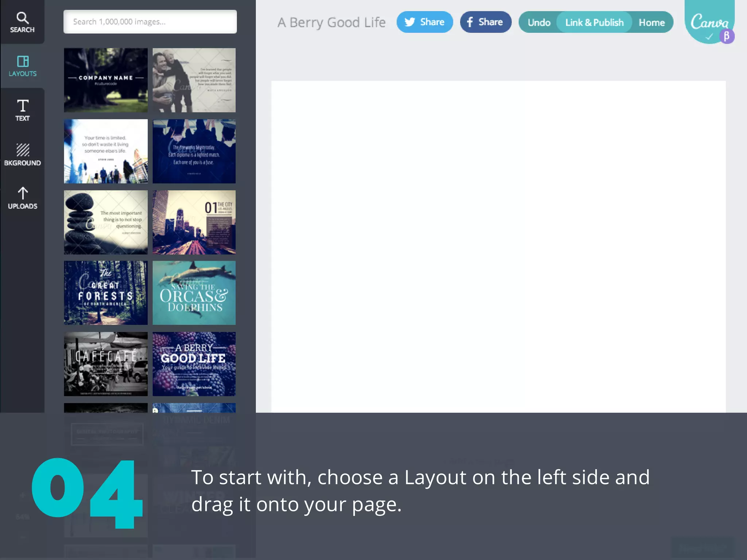Select the hugging couple quote layout

(x=194, y=80)
